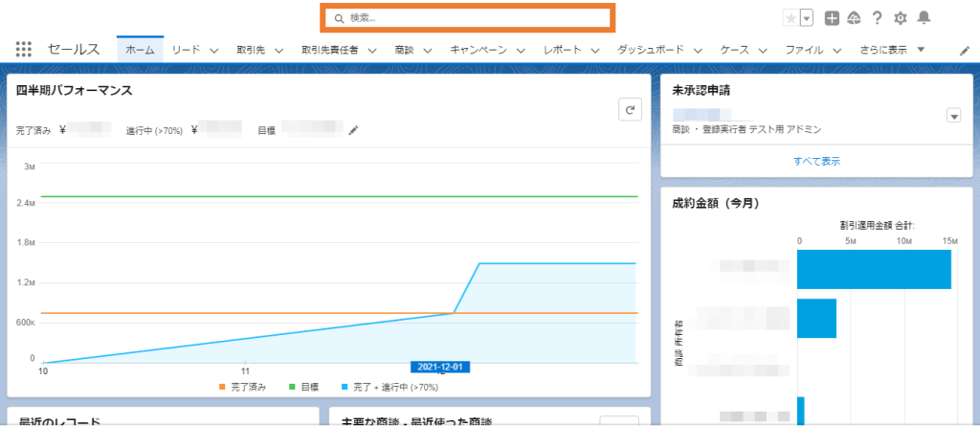This screenshot has height=426, width=980.
Task: Open the help question mark icon
Action: click(x=877, y=18)
